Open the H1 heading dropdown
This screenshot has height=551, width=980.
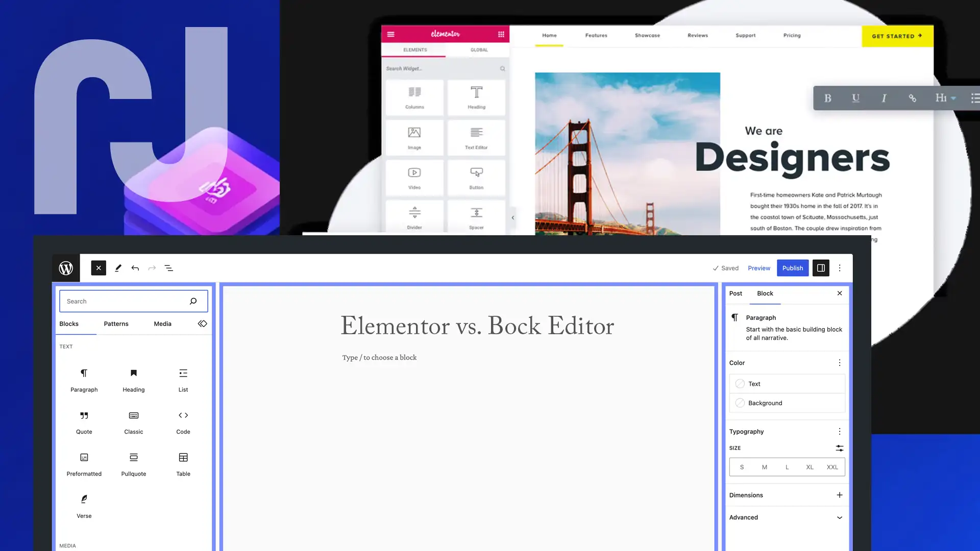coord(945,98)
